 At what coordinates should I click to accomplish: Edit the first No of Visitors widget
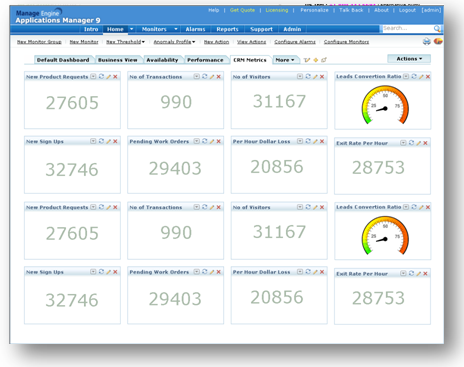tap(315, 77)
